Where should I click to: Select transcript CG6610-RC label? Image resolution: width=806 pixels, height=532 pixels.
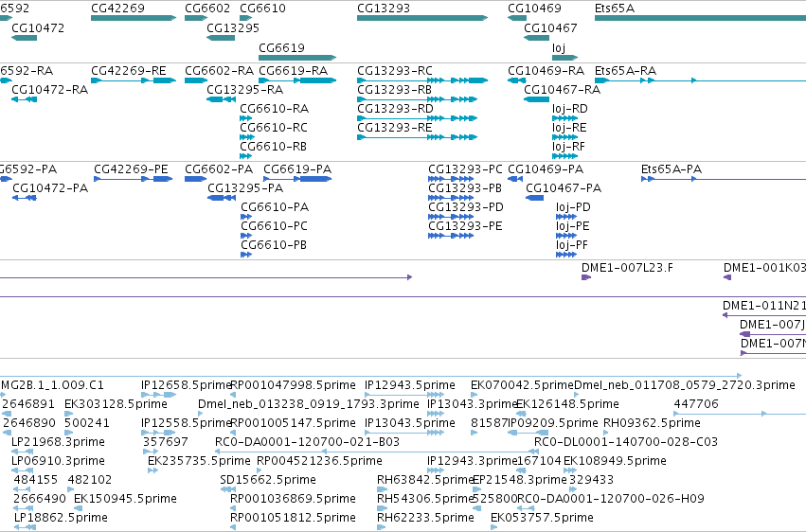(x=274, y=128)
